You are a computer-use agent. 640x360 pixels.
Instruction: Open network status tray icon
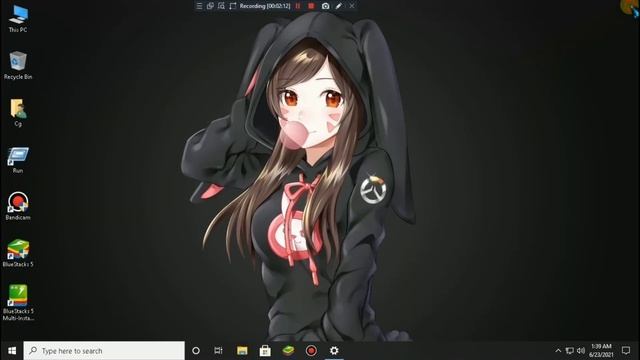click(x=570, y=351)
